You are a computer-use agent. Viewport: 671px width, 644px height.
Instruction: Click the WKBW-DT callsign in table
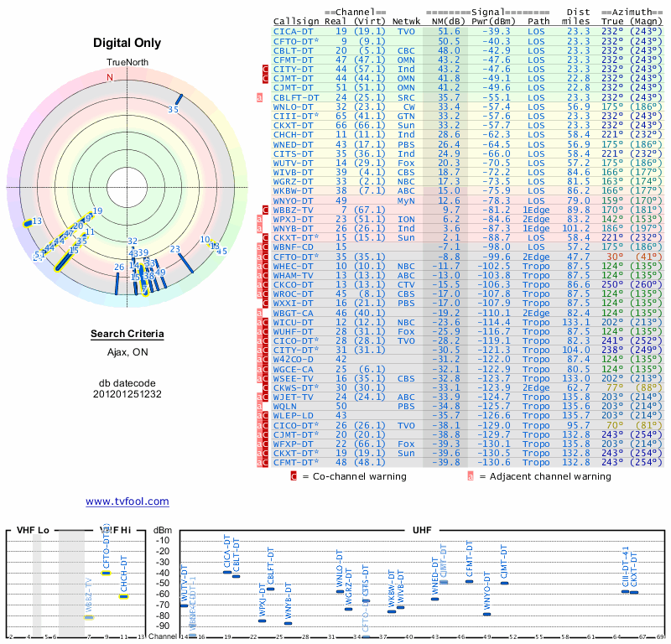[293, 191]
